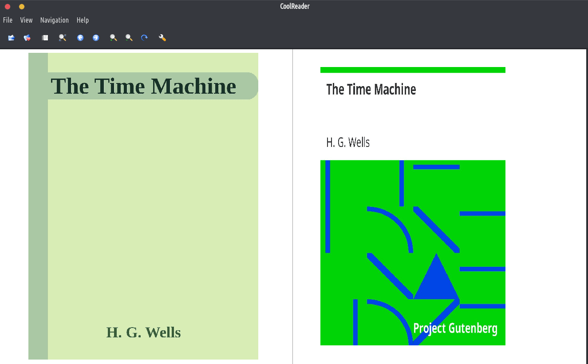The image size is (588, 364).
Task: Click the large serif title on the left cover
Action: click(143, 86)
